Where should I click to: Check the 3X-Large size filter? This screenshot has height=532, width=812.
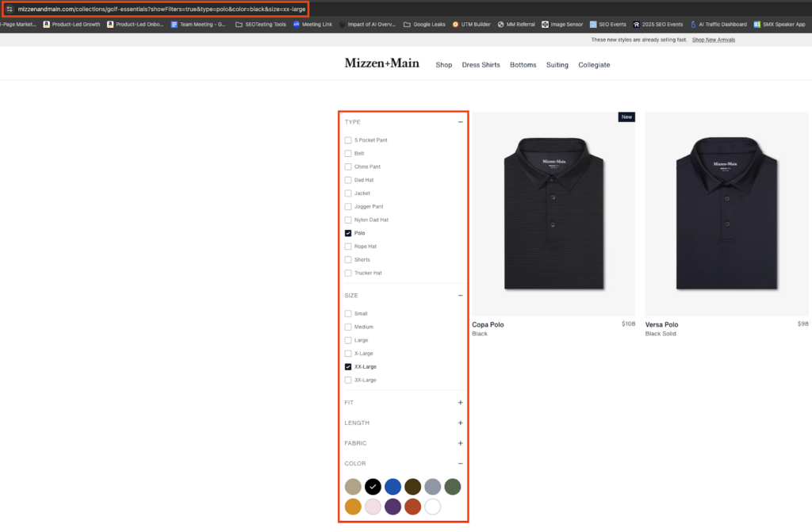tap(348, 381)
